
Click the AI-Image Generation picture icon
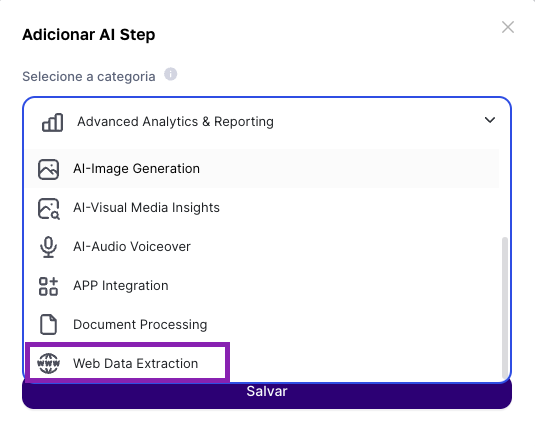click(x=48, y=169)
